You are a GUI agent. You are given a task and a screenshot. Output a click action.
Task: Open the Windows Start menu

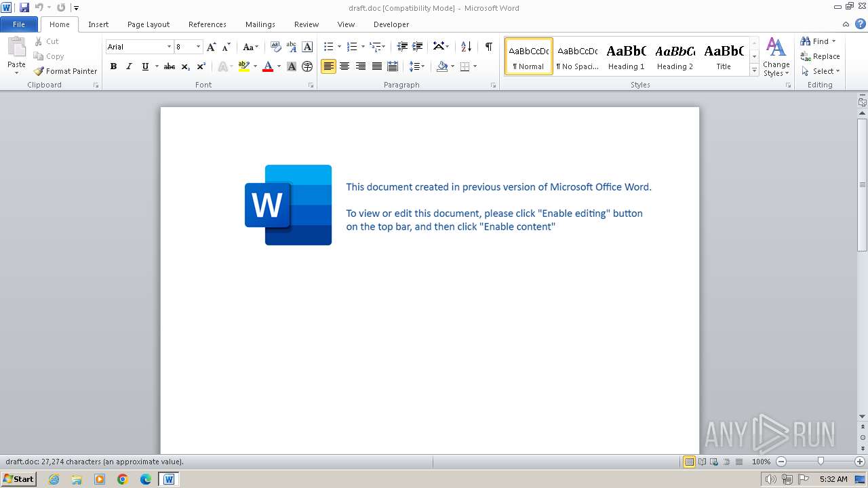coord(18,479)
